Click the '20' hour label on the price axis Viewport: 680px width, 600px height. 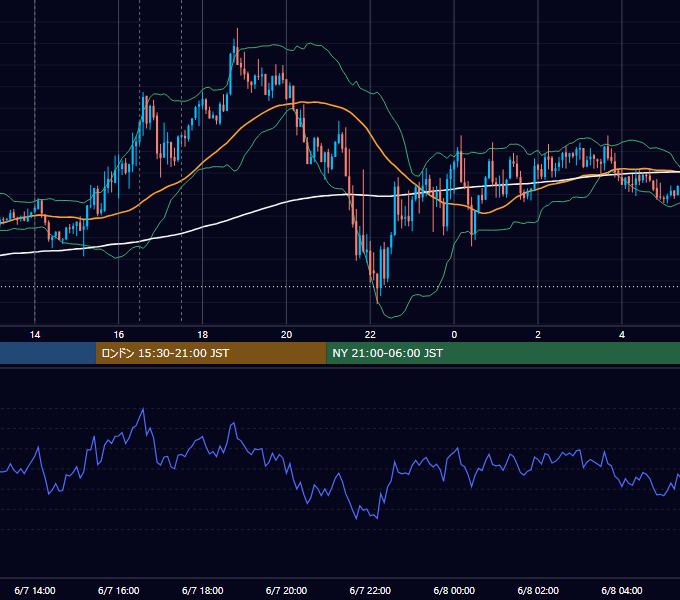(286, 335)
